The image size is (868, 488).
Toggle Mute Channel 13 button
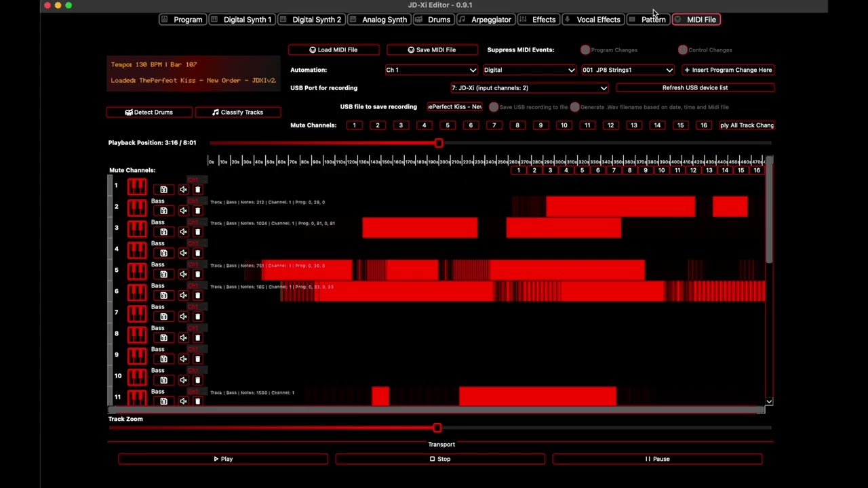point(633,125)
